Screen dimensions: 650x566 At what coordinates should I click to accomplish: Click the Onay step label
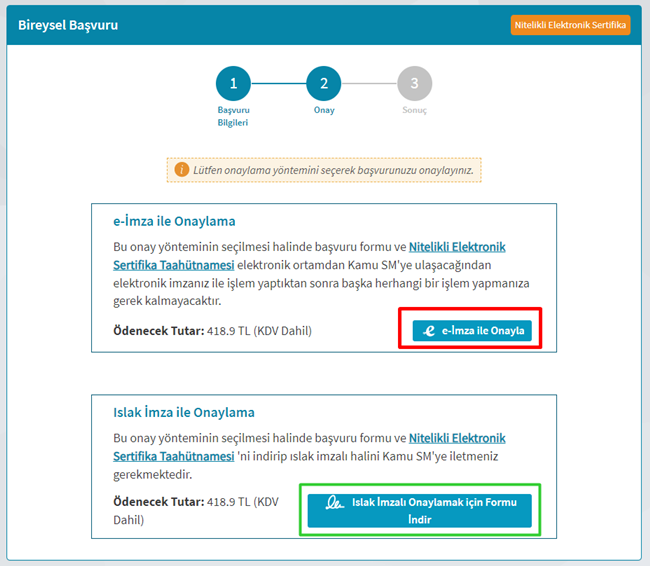324,110
